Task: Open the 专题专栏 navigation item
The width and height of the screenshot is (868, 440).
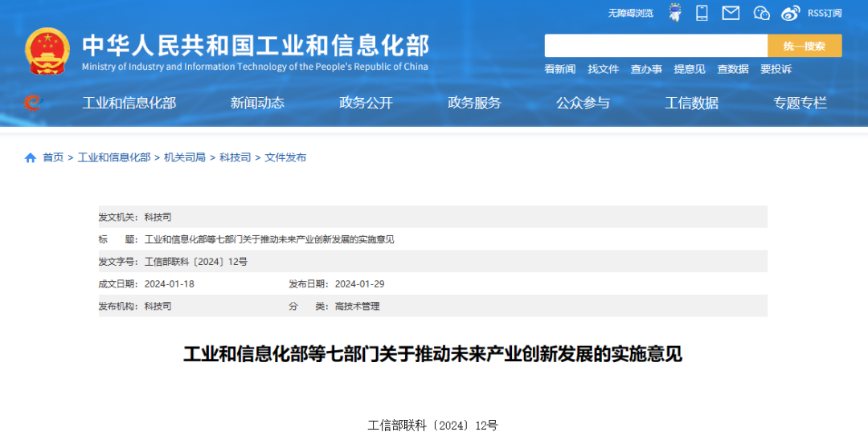Action: (800, 103)
